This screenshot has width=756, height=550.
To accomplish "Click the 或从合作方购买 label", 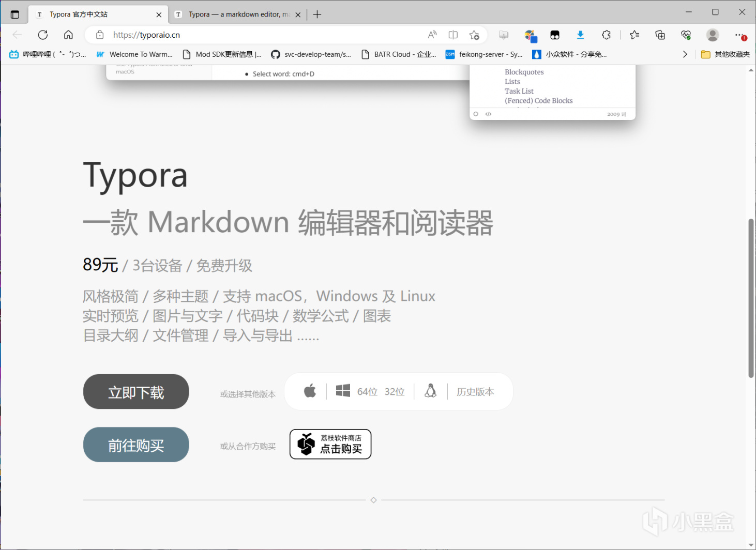I will [x=248, y=446].
